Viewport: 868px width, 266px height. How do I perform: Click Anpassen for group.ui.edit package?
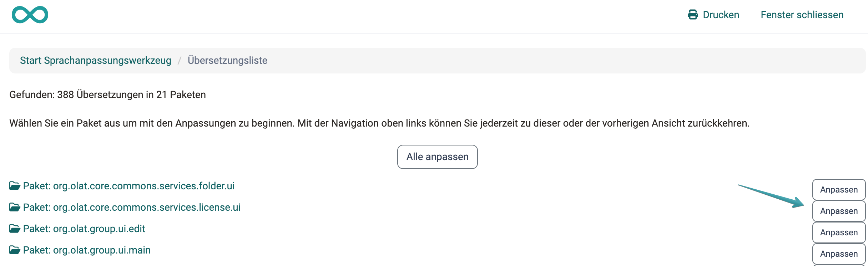839,232
